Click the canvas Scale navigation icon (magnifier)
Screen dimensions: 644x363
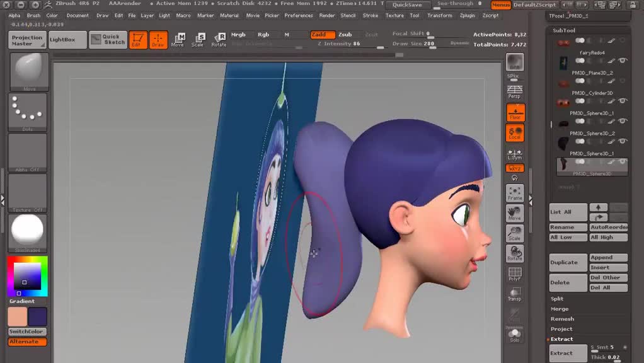click(515, 233)
